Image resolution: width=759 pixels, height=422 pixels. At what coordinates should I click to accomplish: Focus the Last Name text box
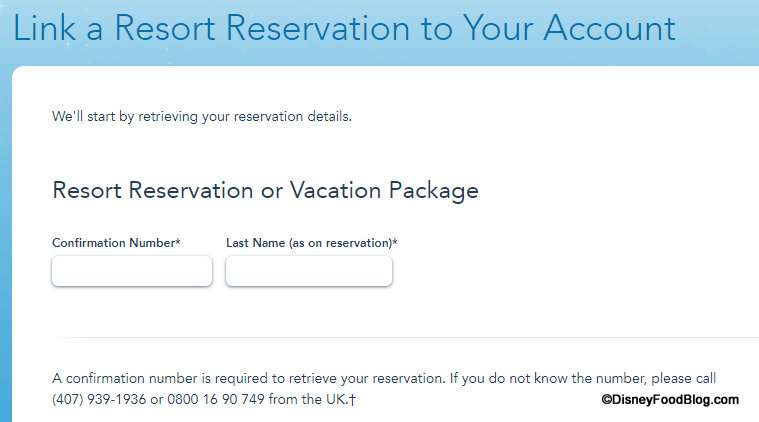pos(309,271)
